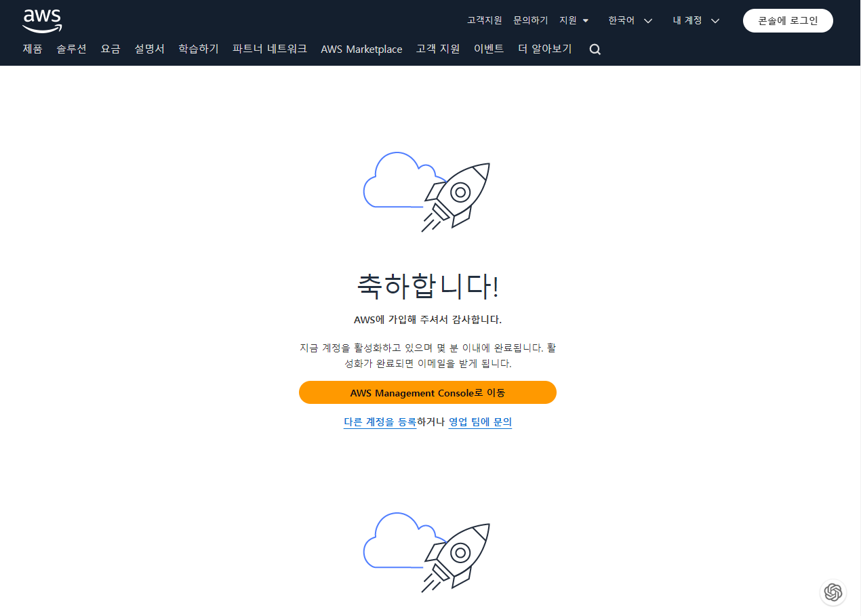
Task: Open the 다른 계정을 등록 link
Action: click(380, 422)
